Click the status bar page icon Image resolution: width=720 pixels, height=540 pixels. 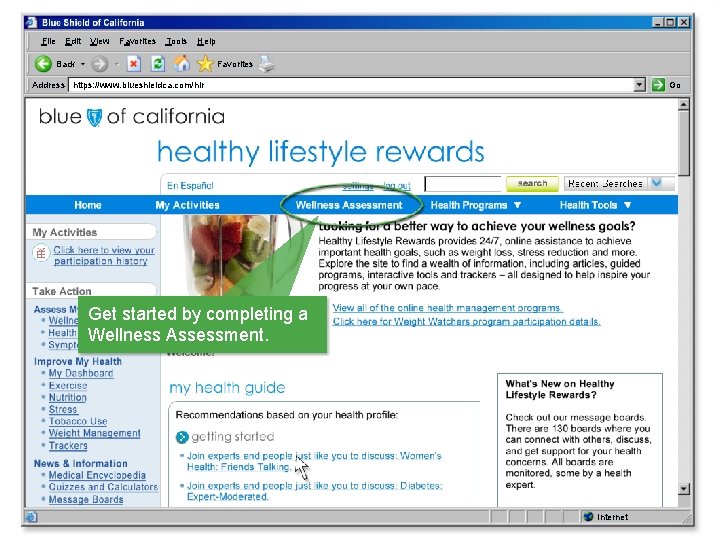[x=31, y=517]
